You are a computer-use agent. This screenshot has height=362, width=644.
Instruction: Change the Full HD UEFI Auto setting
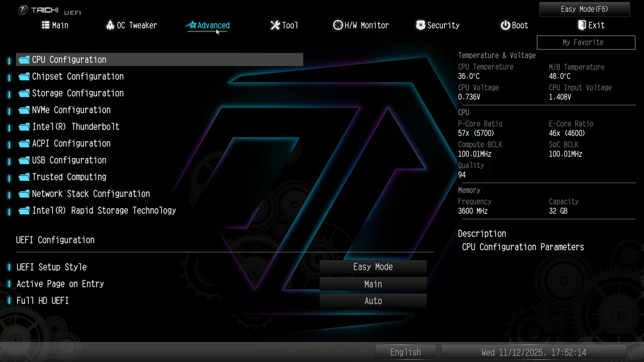click(x=373, y=301)
